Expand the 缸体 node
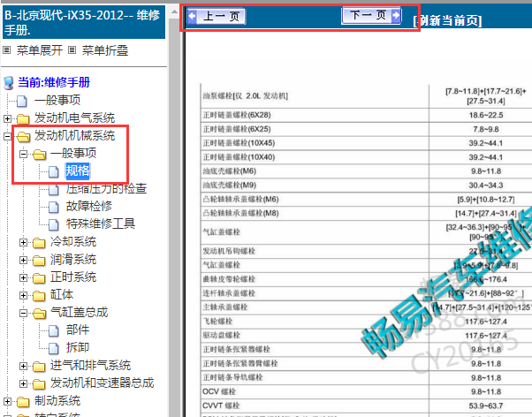 (23, 295)
